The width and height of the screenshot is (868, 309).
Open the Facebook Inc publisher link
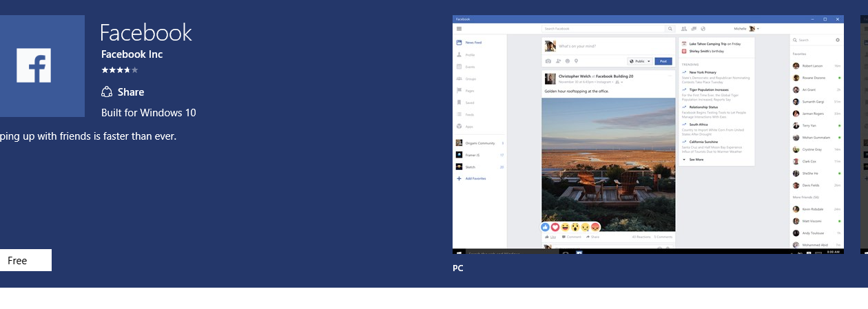pyautogui.click(x=132, y=54)
